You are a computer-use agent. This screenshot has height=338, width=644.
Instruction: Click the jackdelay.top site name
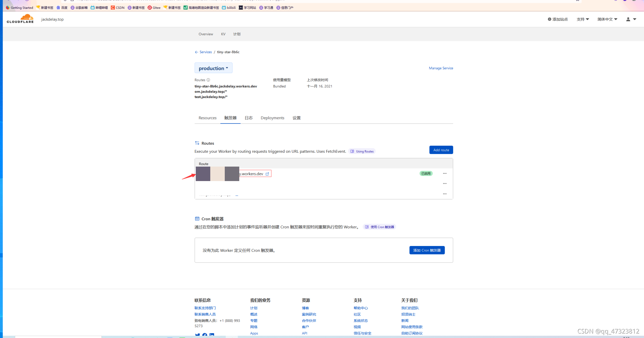coord(52,19)
